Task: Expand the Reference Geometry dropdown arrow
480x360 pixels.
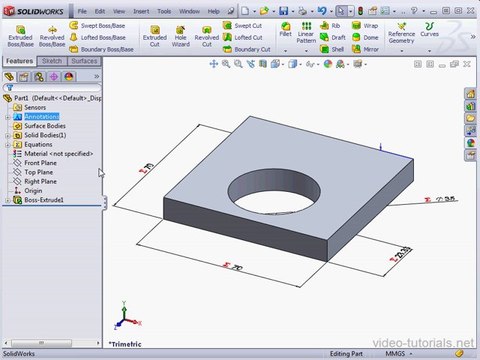Action: click(402, 51)
